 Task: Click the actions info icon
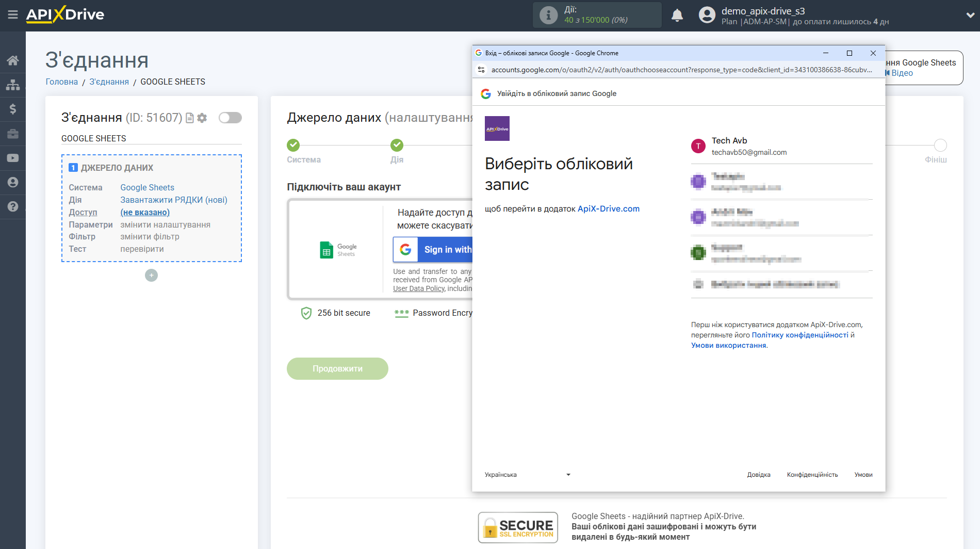(548, 15)
